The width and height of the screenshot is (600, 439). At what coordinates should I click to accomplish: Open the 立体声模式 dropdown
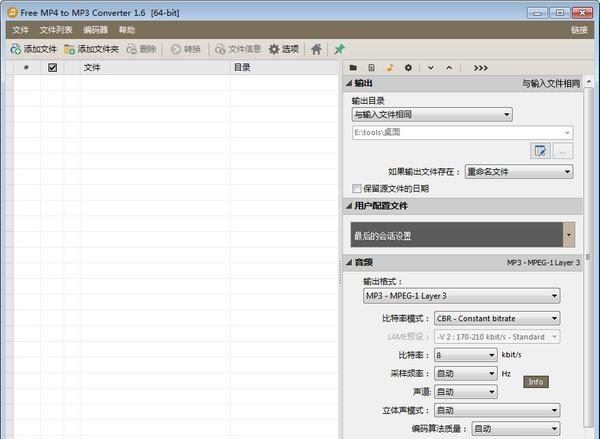click(497, 410)
